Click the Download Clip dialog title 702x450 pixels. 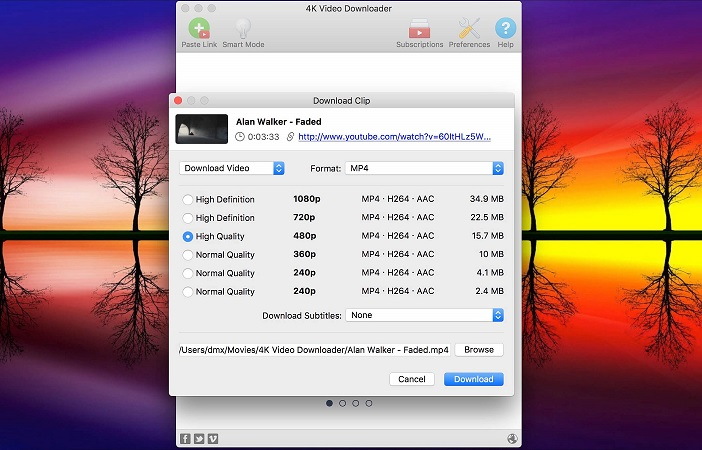[342, 101]
